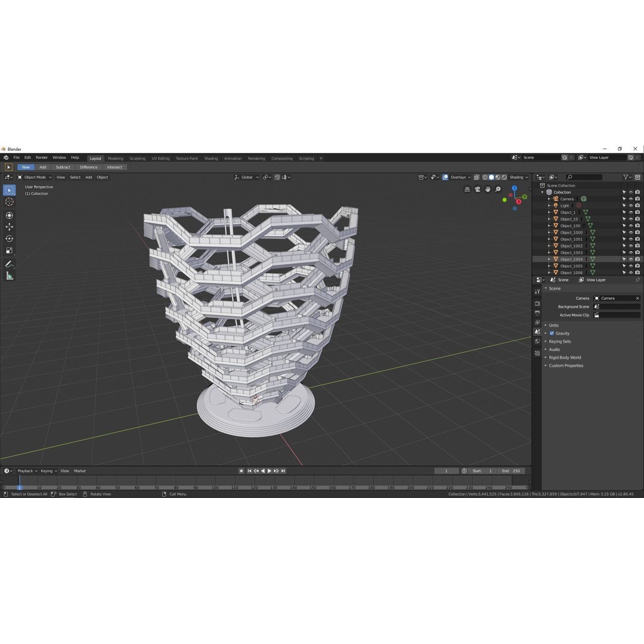This screenshot has width=644, height=644.
Task: Pin the properties editor context
Action: click(637, 280)
